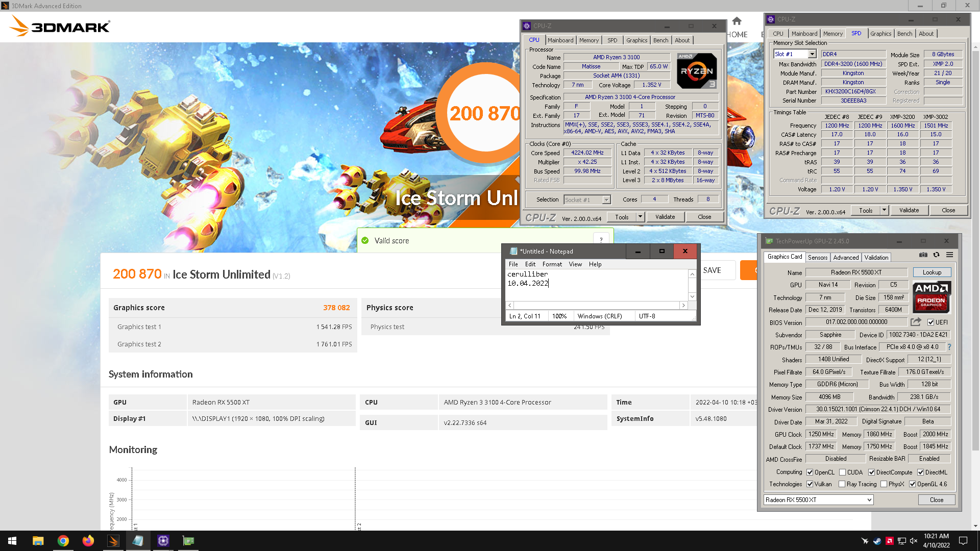Toggle Vulkan checkbox
The width and height of the screenshot is (980, 551).
click(x=810, y=484)
